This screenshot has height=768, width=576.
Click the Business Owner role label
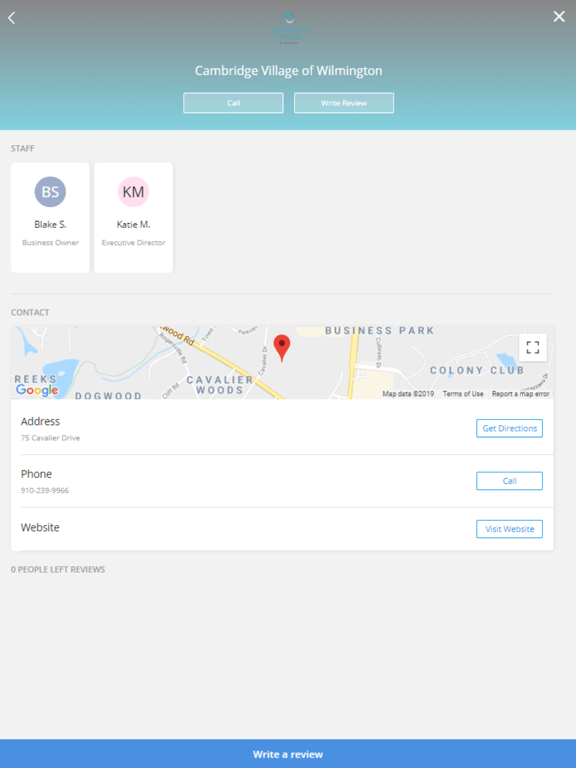click(x=50, y=242)
